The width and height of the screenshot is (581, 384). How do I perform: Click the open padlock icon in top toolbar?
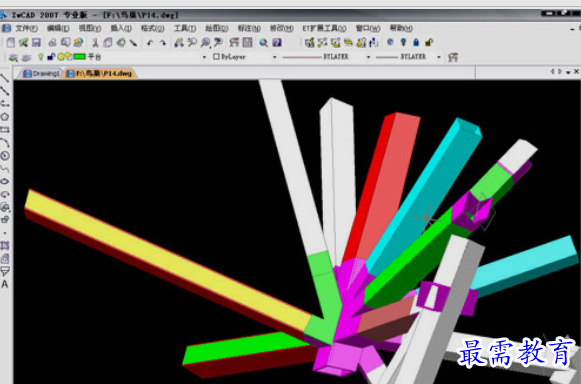click(x=429, y=42)
